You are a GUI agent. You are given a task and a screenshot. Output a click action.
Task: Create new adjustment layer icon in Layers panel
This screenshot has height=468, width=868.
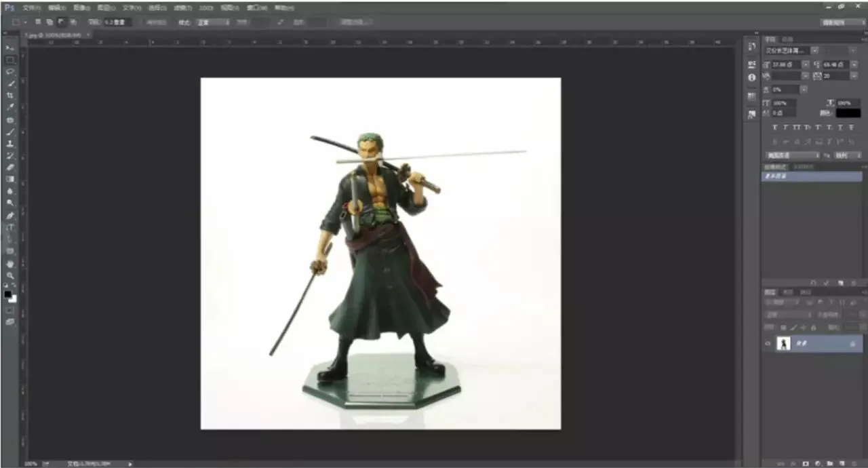pyautogui.click(x=818, y=463)
